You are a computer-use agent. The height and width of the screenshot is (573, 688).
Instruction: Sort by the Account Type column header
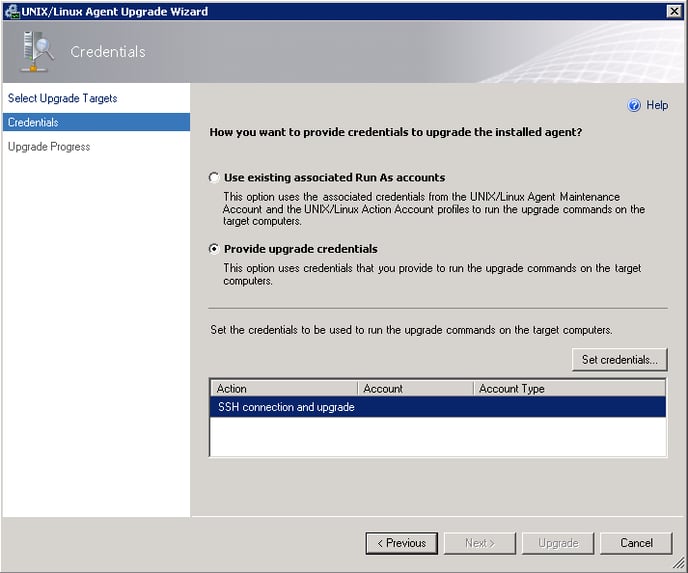(570, 389)
